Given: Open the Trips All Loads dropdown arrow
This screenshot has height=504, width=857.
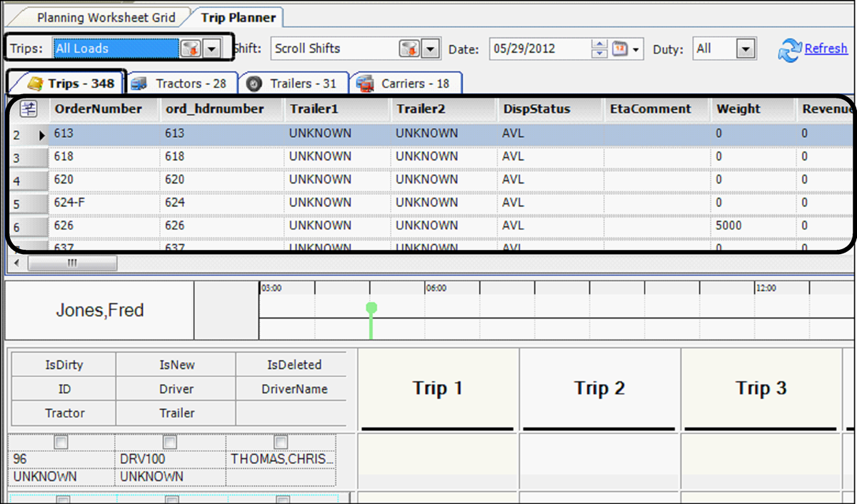Looking at the screenshot, I should pyautogui.click(x=212, y=49).
